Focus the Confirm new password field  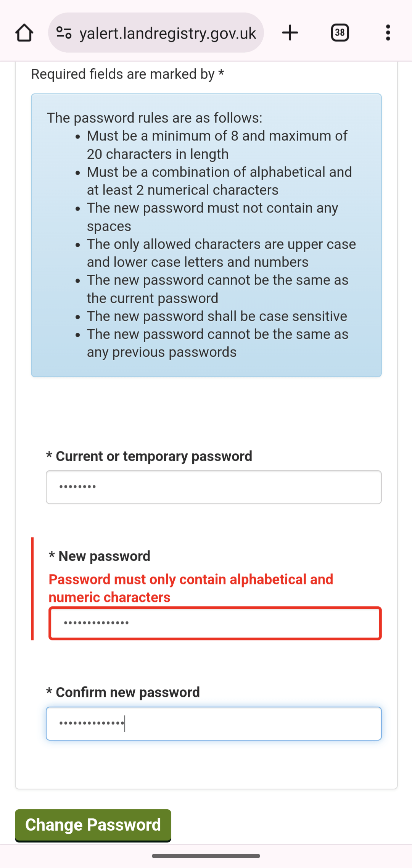(214, 723)
